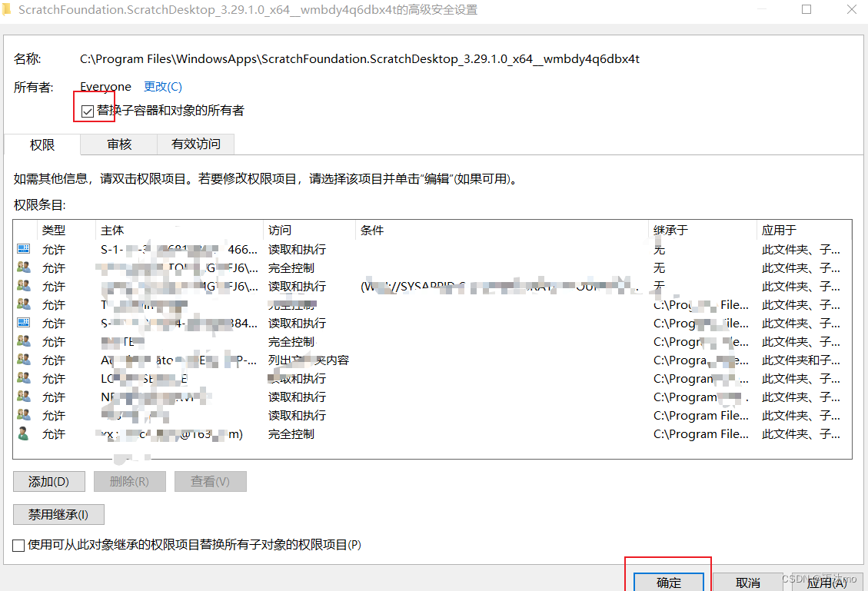Select the 权限 tab

pyautogui.click(x=42, y=144)
